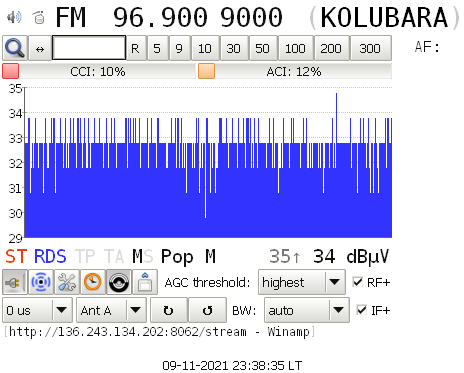Toggle the black-and-white circle button
Screen dimensions: 464x373
pos(119,282)
